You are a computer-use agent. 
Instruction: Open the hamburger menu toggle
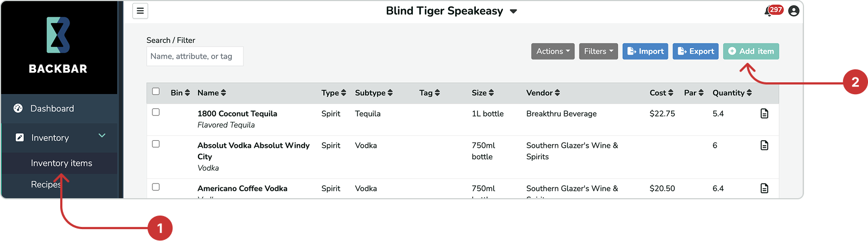pos(140,11)
